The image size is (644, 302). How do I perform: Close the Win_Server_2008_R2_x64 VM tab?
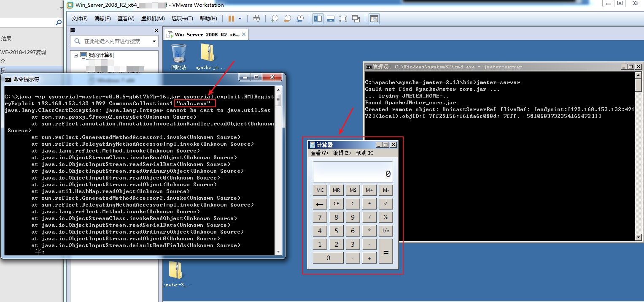pyautogui.click(x=245, y=35)
